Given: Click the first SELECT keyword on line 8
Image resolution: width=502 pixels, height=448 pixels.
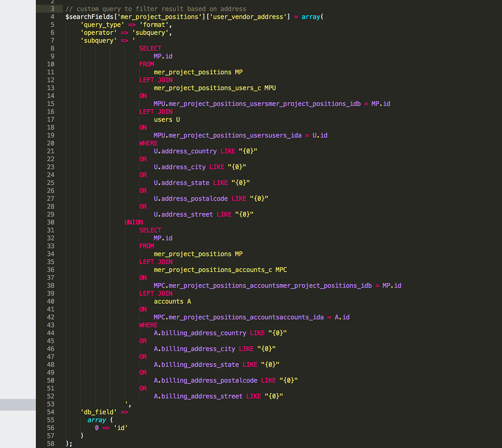Looking at the screenshot, I should (x=150, y=48).
